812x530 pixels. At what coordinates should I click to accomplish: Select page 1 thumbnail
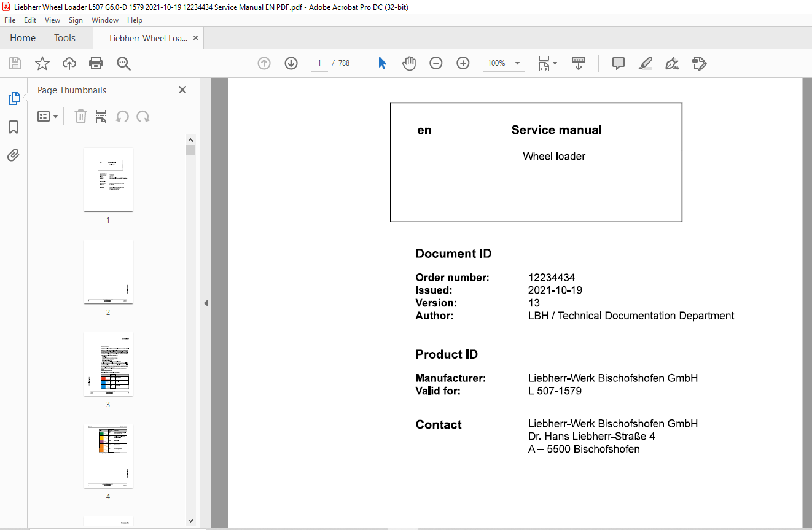click(108, 179)
